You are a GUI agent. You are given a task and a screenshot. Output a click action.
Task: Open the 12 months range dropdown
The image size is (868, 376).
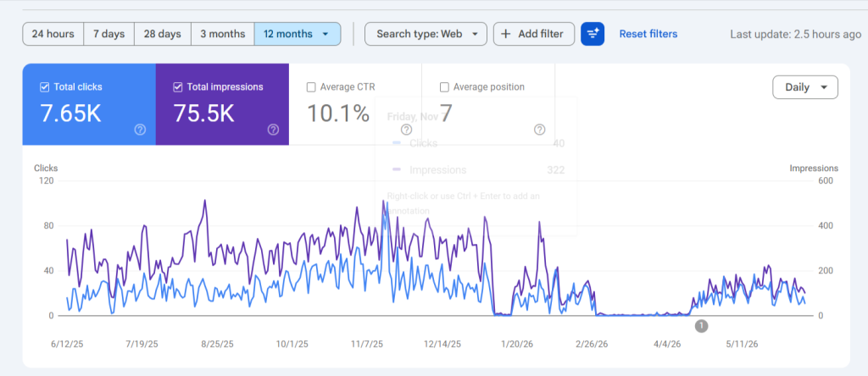(x=298, y=34)
